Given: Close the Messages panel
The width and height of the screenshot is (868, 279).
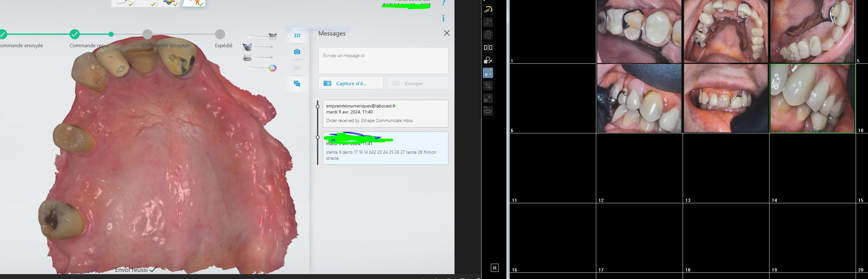Looking at the screenshot, I should click(x=446, y=33).
